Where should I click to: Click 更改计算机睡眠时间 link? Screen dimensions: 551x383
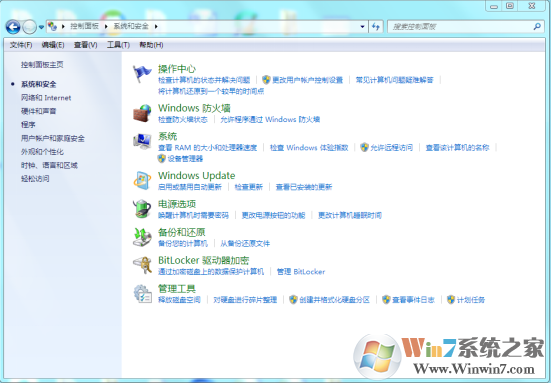(350, 215)
